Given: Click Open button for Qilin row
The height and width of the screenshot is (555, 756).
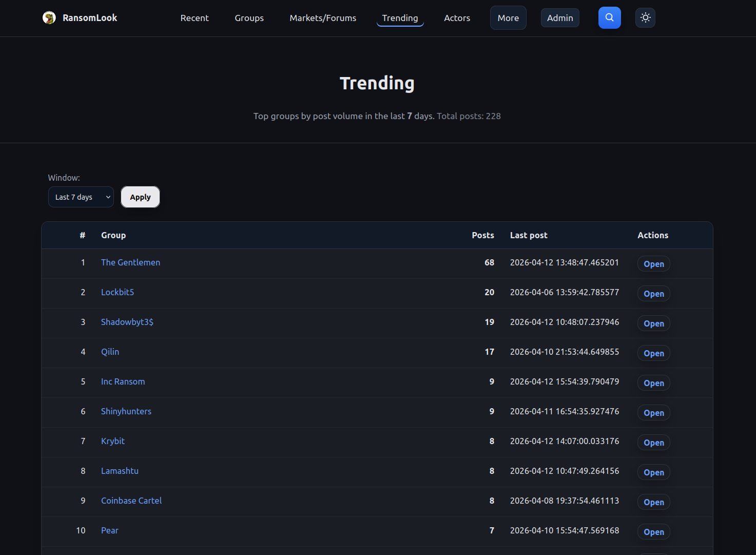Looking at the screenshot, I should coord(653,353).
